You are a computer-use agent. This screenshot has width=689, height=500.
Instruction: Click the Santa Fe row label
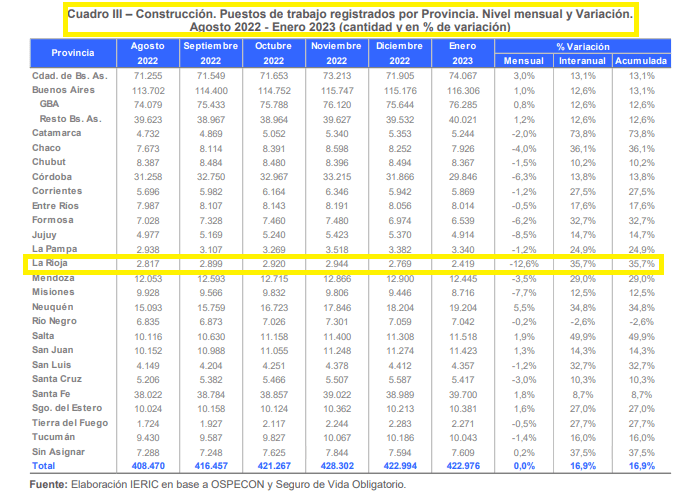[51, 394]
